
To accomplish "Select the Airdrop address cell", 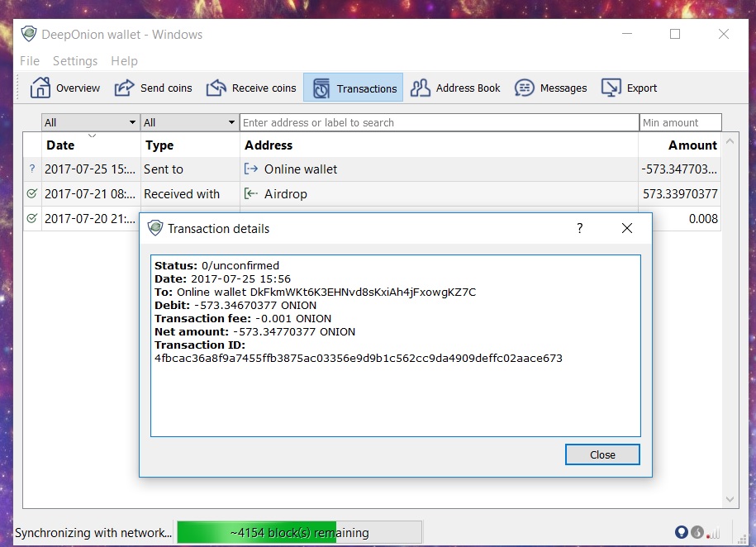I will pyautogui.click(x=439, y=194).
